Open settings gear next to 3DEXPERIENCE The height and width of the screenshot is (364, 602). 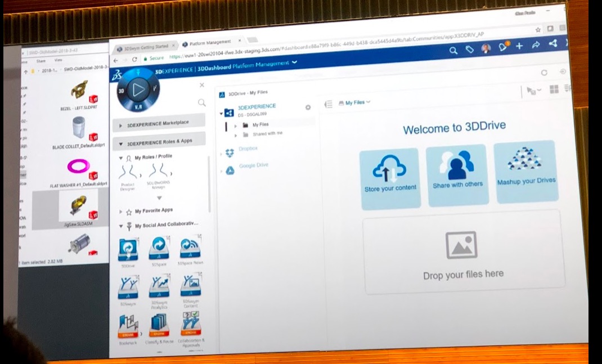click(308, 107)
